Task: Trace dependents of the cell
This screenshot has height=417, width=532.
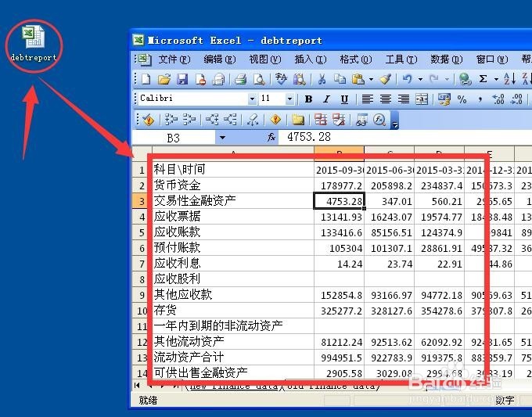Action: (212, 120)
